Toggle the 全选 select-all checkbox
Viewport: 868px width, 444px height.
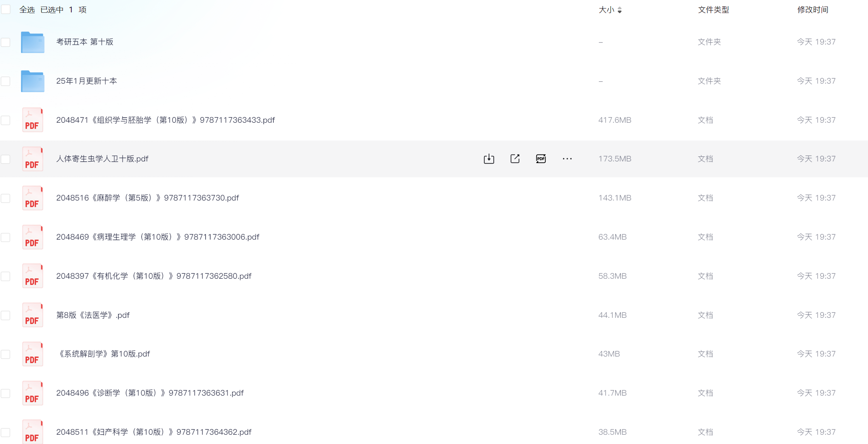coord(6,9)
